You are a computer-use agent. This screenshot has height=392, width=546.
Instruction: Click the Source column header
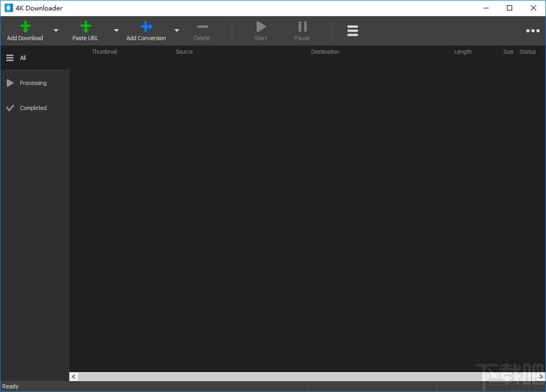coord(184,52)
